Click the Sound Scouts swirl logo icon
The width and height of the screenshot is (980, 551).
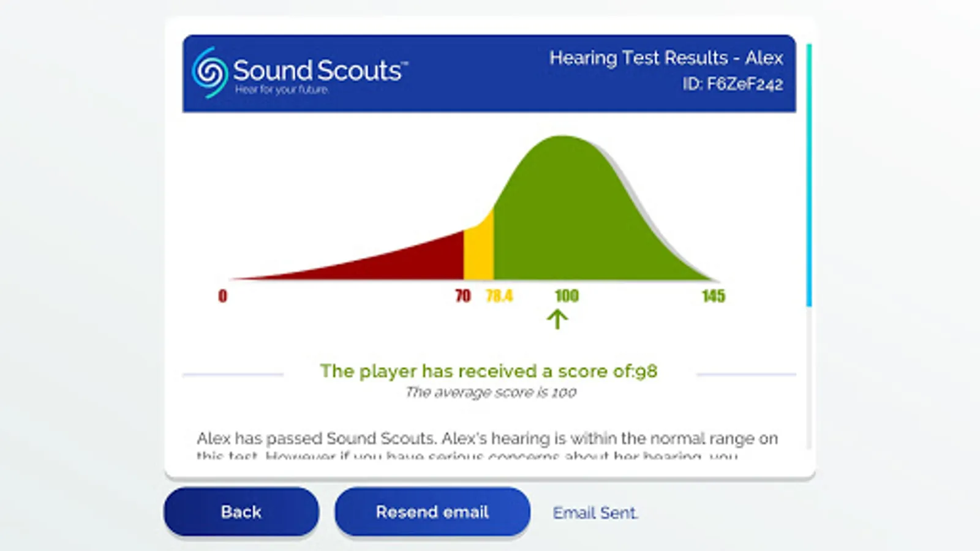210,72
